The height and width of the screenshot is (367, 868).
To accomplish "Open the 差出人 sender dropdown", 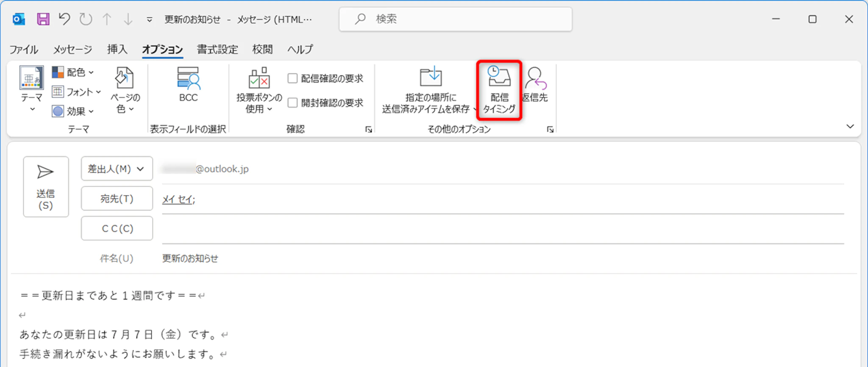I will tap(117, 169).
